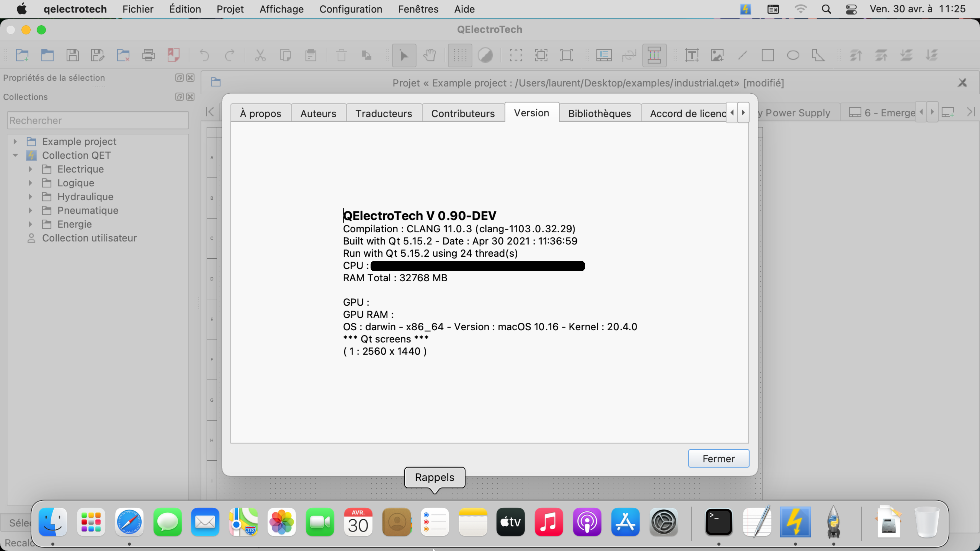Show the Bibliothèques tab

(x=599, y=113)
